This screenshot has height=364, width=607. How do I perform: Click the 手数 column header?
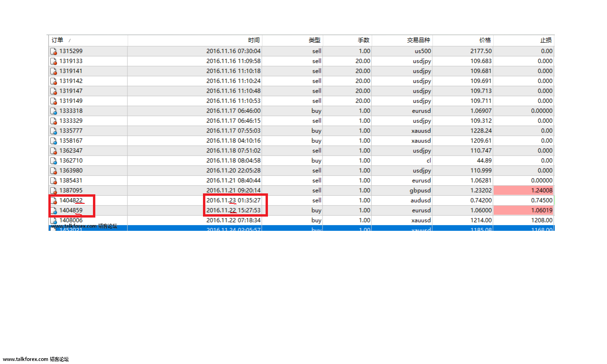point(348,40)
